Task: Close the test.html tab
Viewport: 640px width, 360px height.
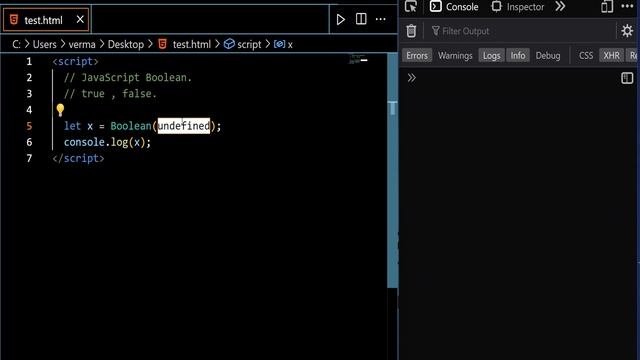Action: [80, 19]
